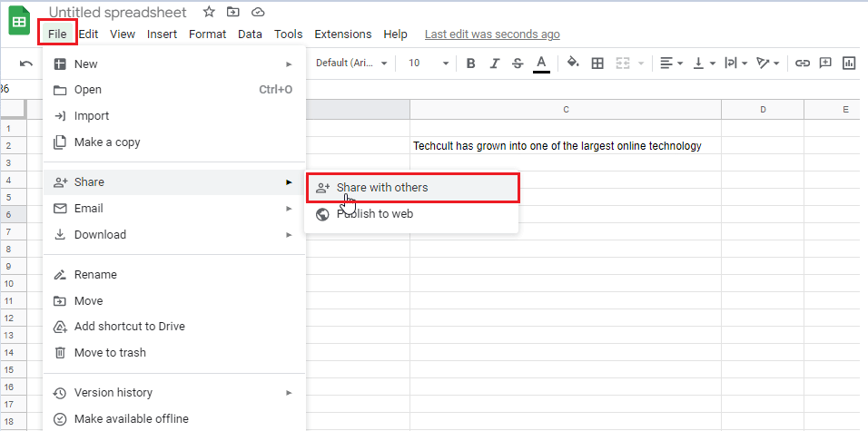Open the font size dropdown

(x=429, y=64)
